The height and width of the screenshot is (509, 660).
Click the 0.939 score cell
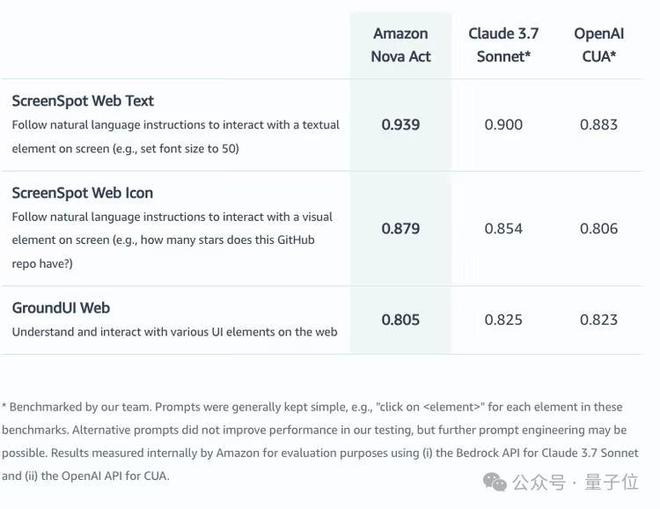coord(400,125)
